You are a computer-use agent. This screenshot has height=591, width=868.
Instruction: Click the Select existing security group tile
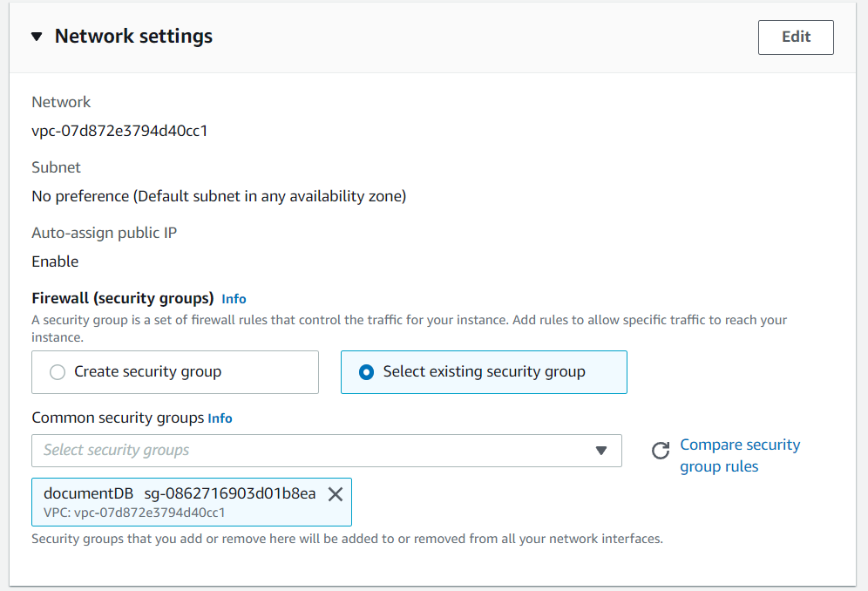click(484, 371)
